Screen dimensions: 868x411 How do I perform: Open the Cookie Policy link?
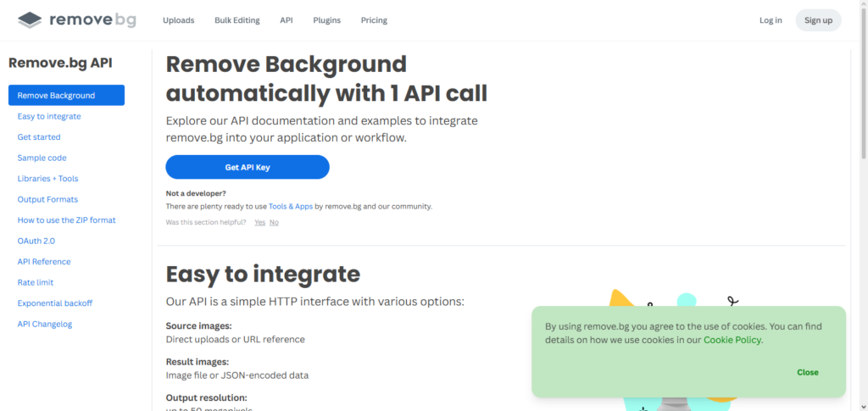click(733, 340)
